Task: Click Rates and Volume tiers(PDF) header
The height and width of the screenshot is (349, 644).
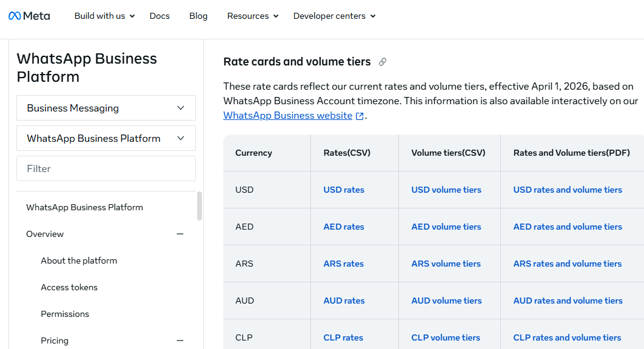Action: point(572,153)
